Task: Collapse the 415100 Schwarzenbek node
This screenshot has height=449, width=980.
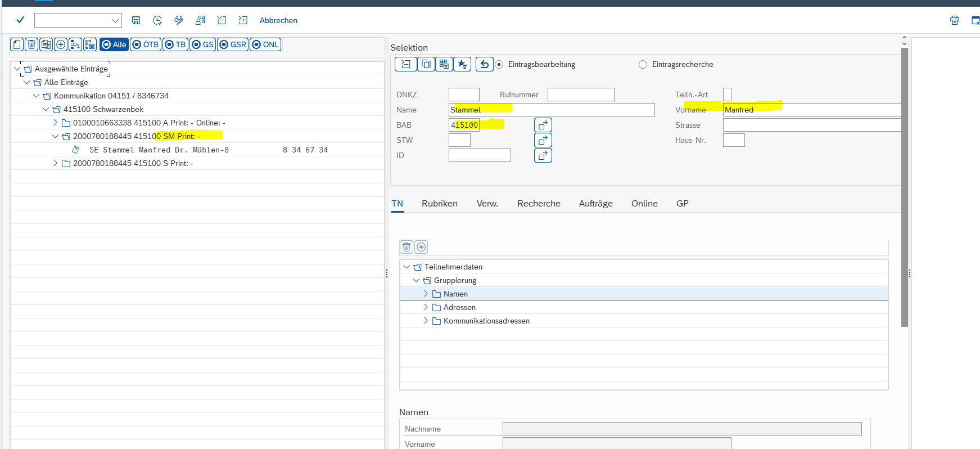Action: click(x=46, y=109)
